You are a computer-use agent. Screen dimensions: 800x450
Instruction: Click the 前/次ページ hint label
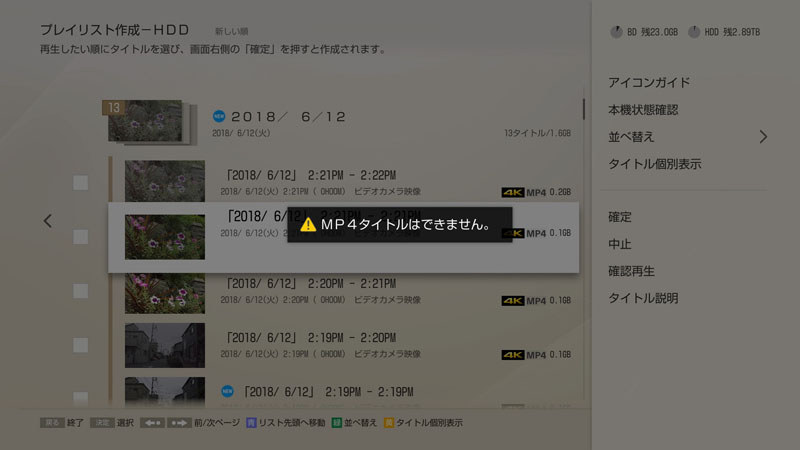(x=217, y=422)
